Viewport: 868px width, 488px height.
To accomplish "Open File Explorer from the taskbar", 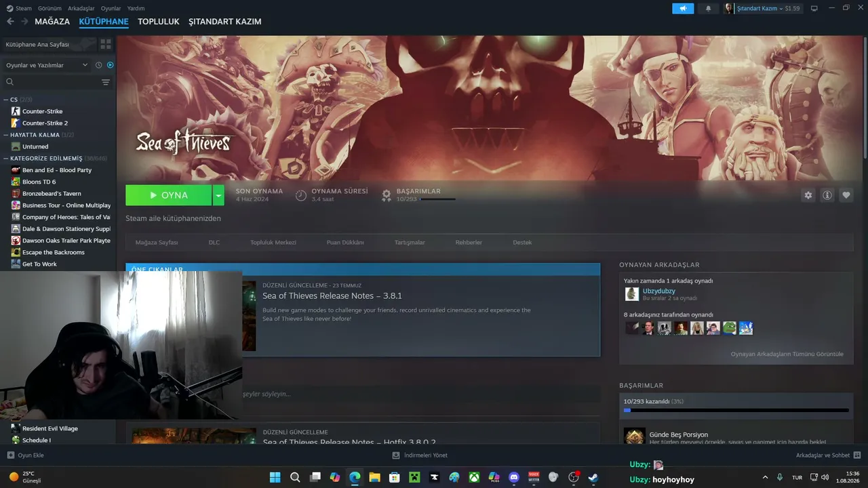I will (374, 477).
